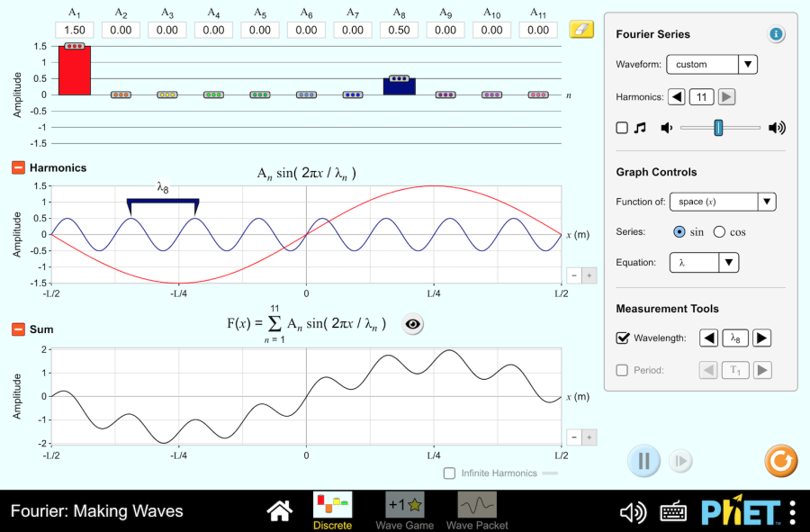Toggle the expanded sum eye button

tap(412, 325)
